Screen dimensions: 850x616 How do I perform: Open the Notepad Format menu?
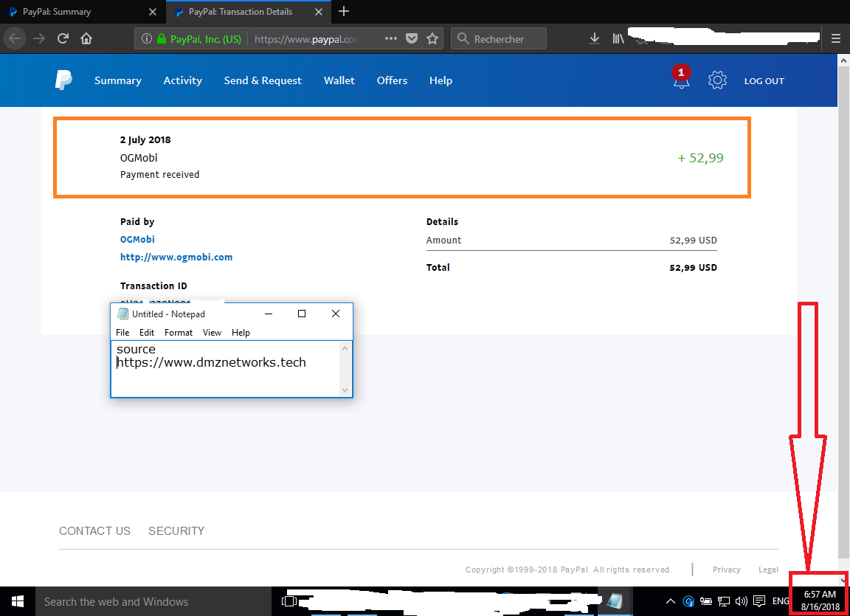[x=179, y=333]
